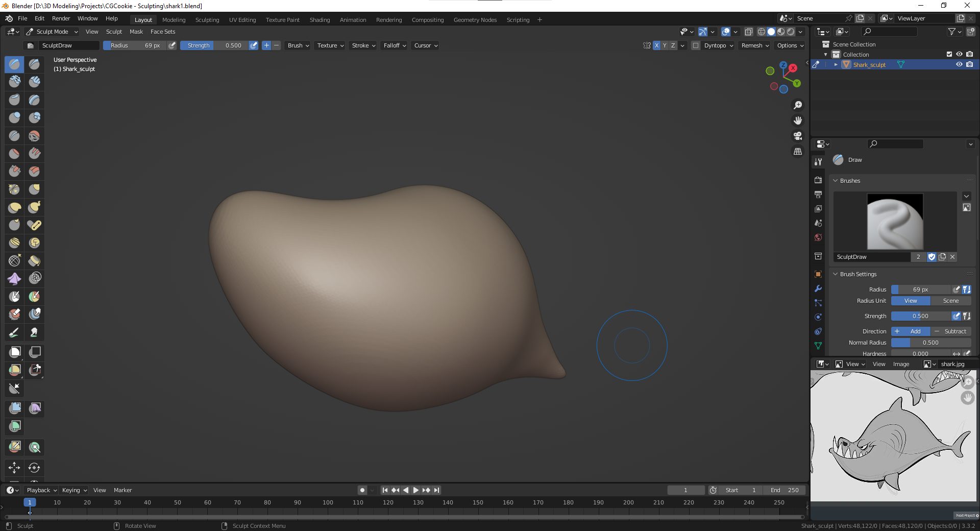The height and width of the screenshot is (531, 980).
Task: Click the zoom magnifier icon in viewport
Action: [x=797, y=105]
